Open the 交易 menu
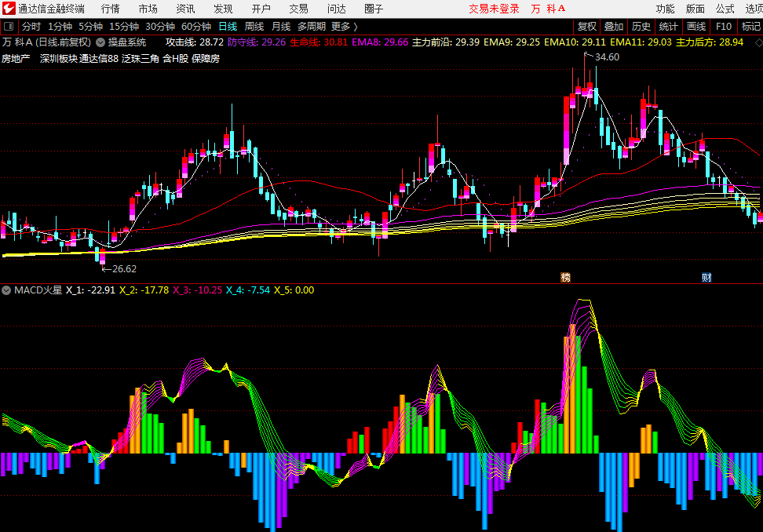The width and height of the screenshot is (763, 532). click(298, 9)
